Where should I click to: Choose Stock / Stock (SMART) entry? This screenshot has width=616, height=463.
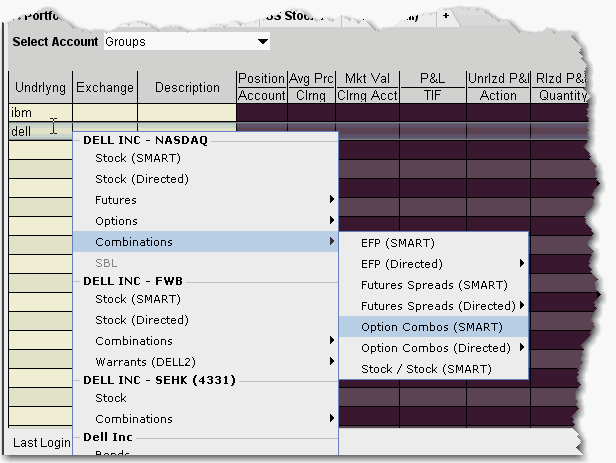point(425,369)
